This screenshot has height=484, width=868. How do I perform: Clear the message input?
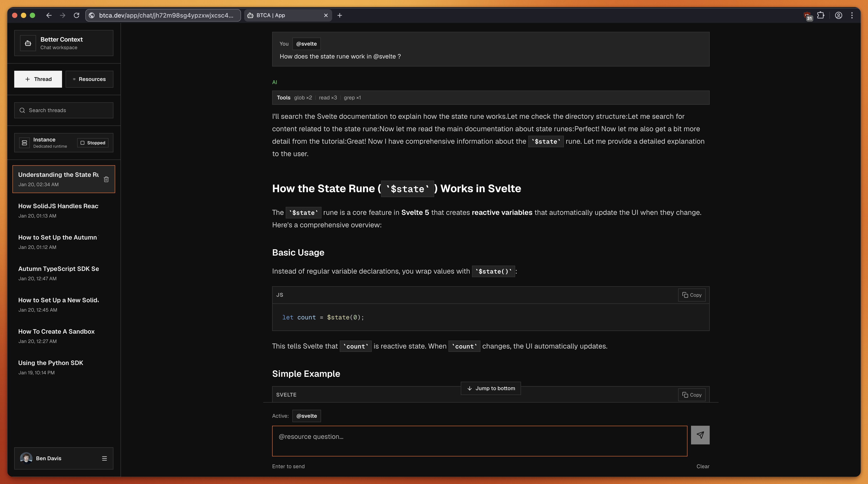[x=703, y=466]
